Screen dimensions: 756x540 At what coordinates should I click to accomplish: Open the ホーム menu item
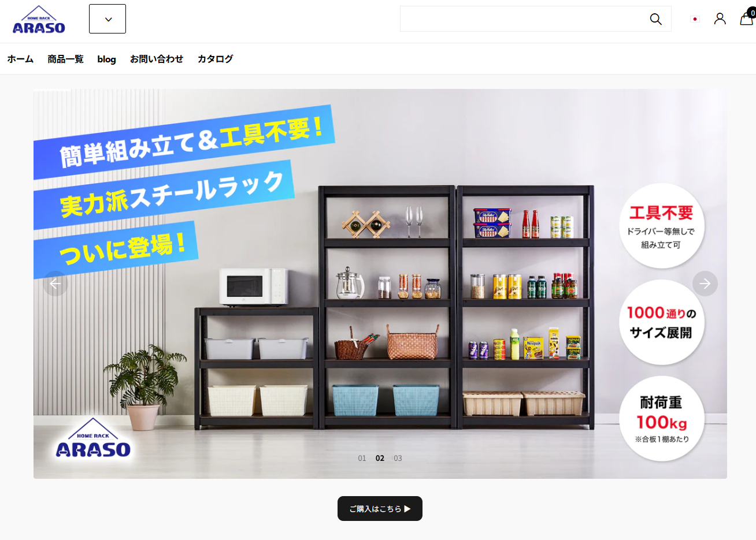point(20,59)
